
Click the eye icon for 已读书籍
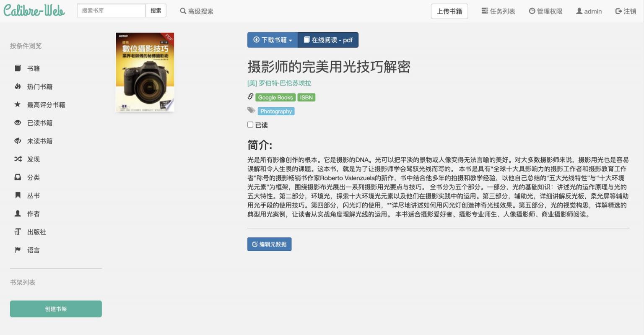point(18,123)
